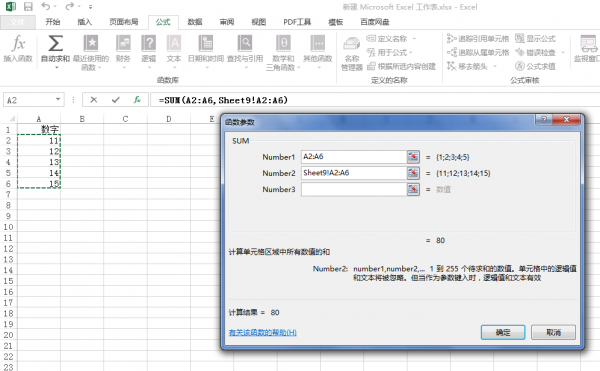Switch to the 百度网盘 tab
The height and width of the screenshot is (371, 600).
(x=375, y=22)
